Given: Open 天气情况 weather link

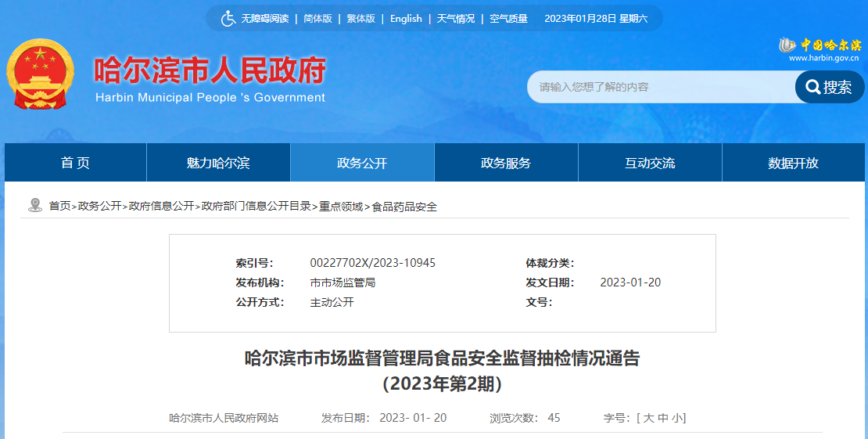Looking at the screenshot, I should 456,19.
